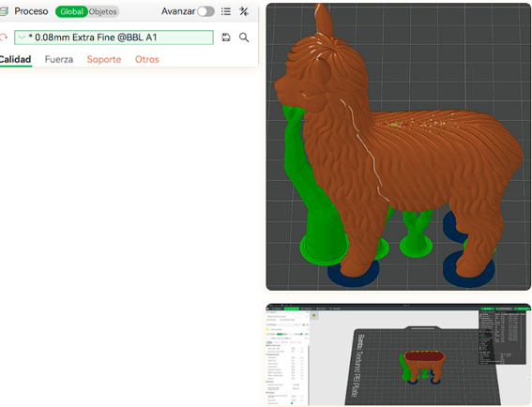Expand the preset dropdown chevron
The image size is (532, 407).
(x=22, y=38)
